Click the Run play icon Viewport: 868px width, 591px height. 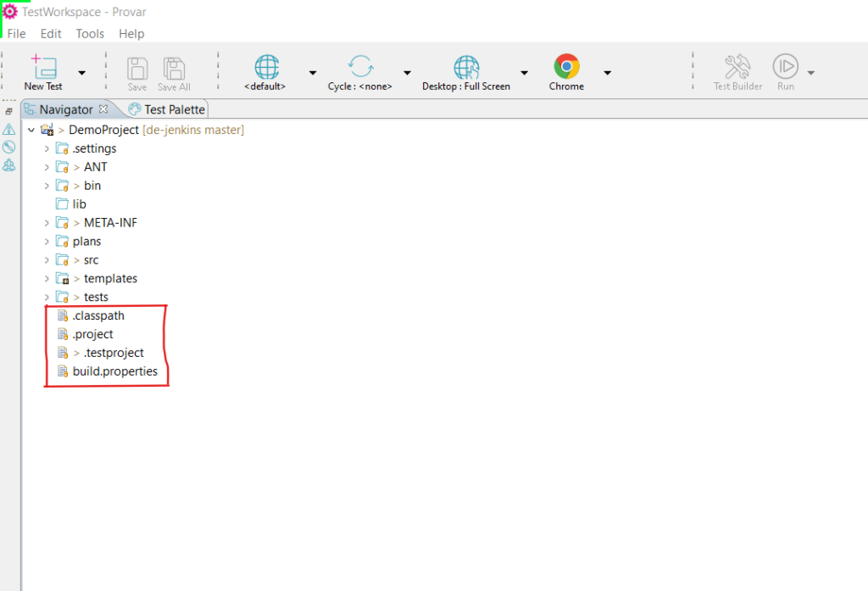(786, 66)
